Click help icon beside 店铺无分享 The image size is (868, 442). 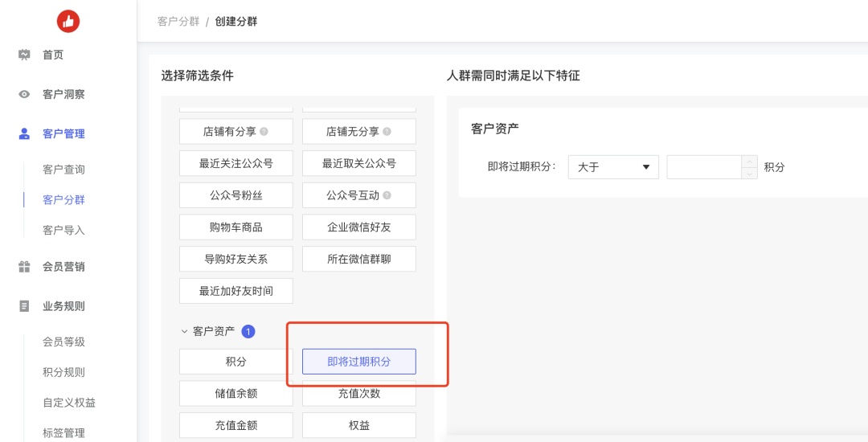tap(387, 132)
